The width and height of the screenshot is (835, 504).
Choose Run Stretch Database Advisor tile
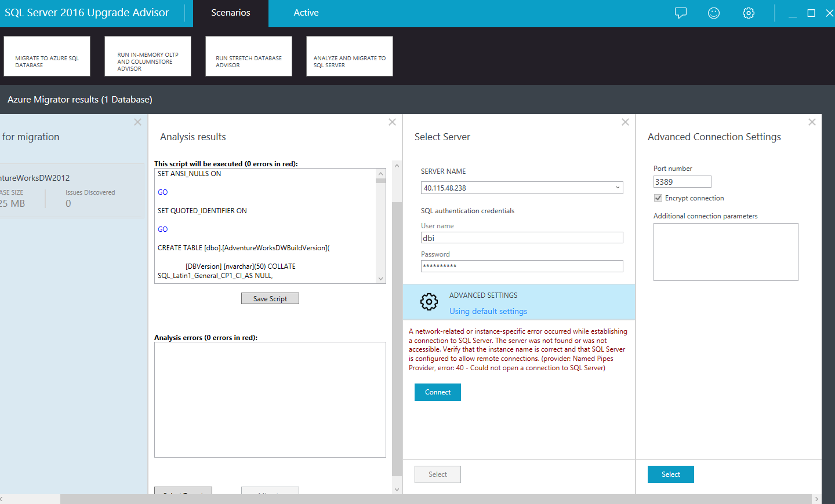coord(249,56)
